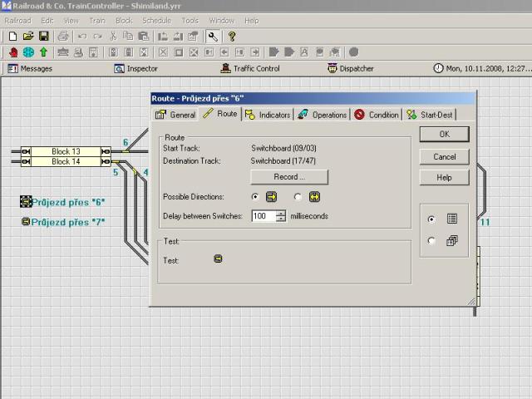Open help with yellow question mark icon
This screenshot has width=532, height=399.
[x=232, y=37]
